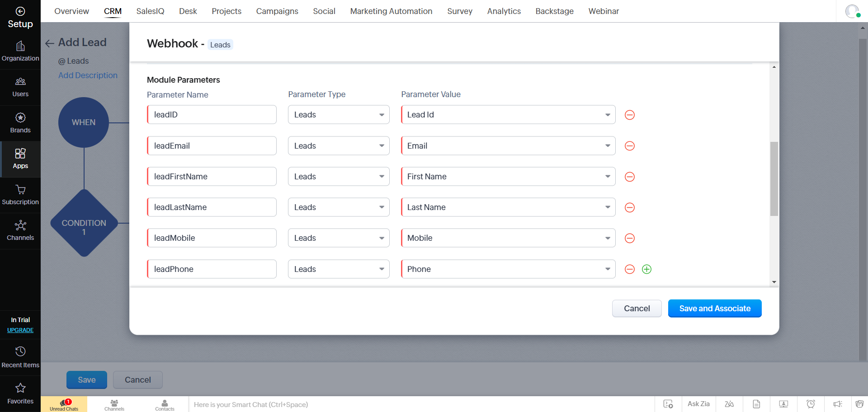The height and width of the screenshot is (412, 868).
Task: Click the dialog scrollbar down arrow
Action: point(774,282)
